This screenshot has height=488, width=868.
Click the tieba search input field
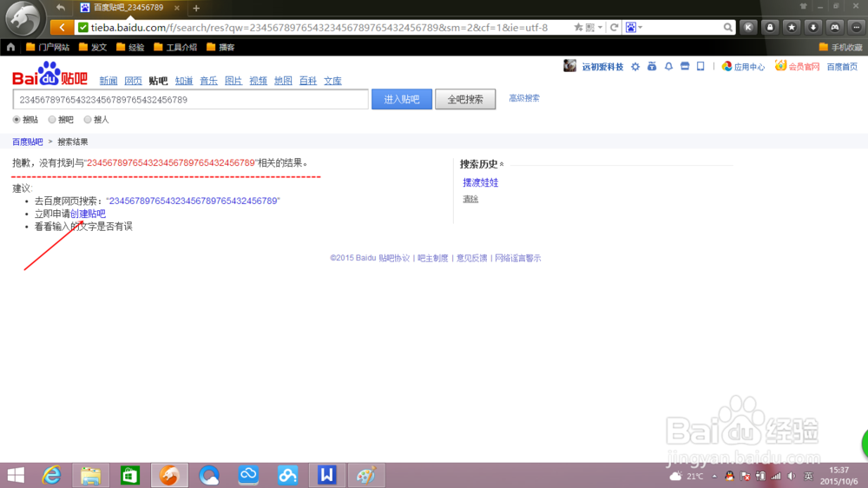tap(190, 100)
